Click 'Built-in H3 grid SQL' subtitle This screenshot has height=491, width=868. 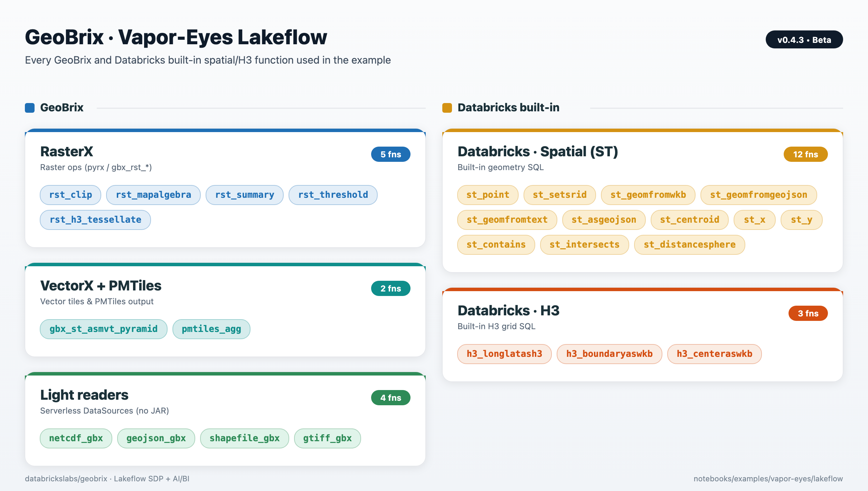click(x=497, y=326)
